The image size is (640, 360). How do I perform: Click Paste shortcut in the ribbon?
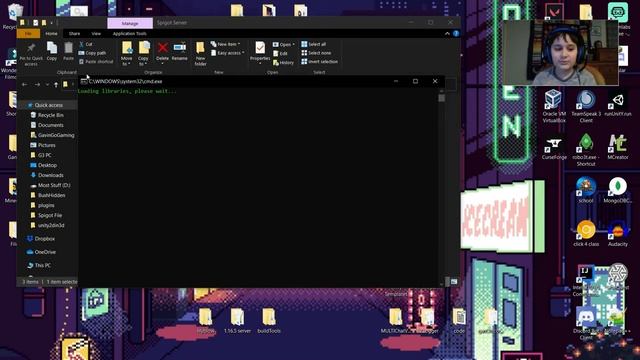pos(96,62)
